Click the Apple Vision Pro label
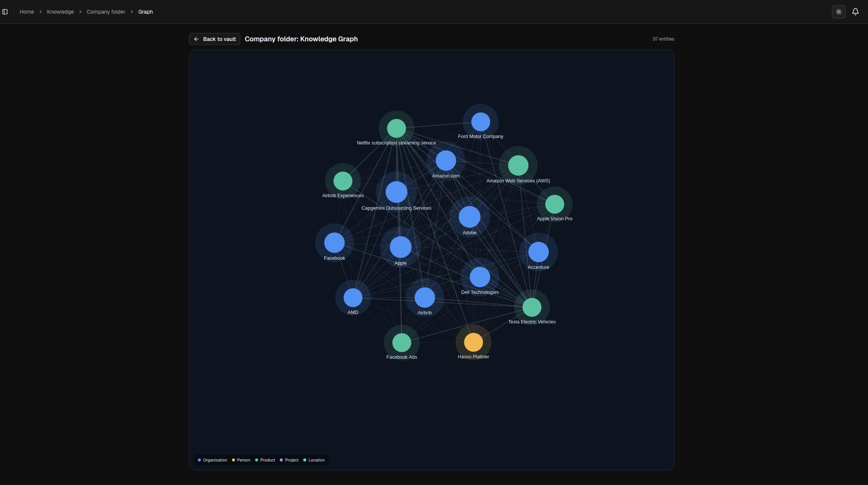Viewport: 868px width, 485px height. 554,219
